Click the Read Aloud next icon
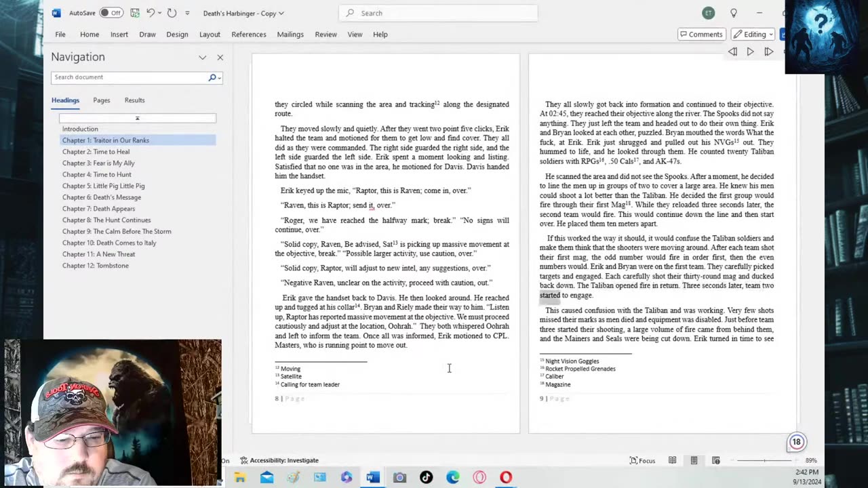This screenshot has height=488, width=868. click(768, 52)
